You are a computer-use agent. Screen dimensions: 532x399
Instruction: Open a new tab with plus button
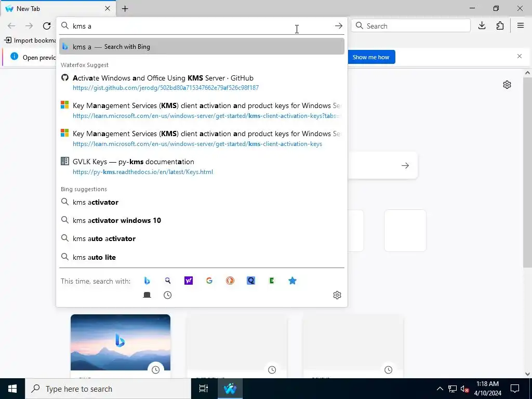click(x=125, y=8)
